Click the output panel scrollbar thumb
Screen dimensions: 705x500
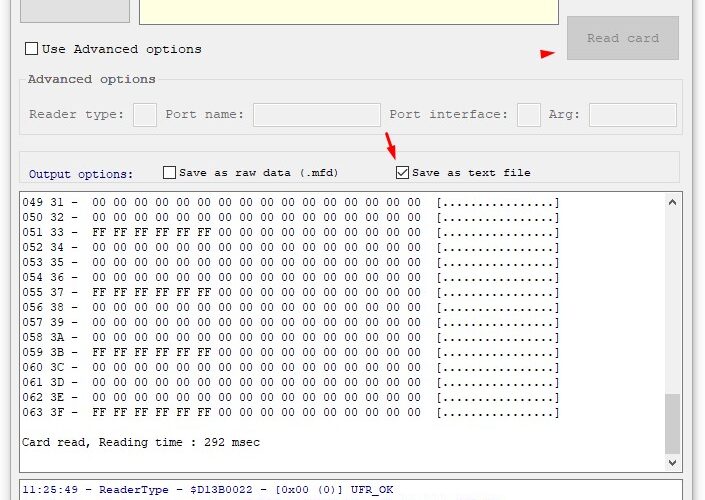[673, 423]
